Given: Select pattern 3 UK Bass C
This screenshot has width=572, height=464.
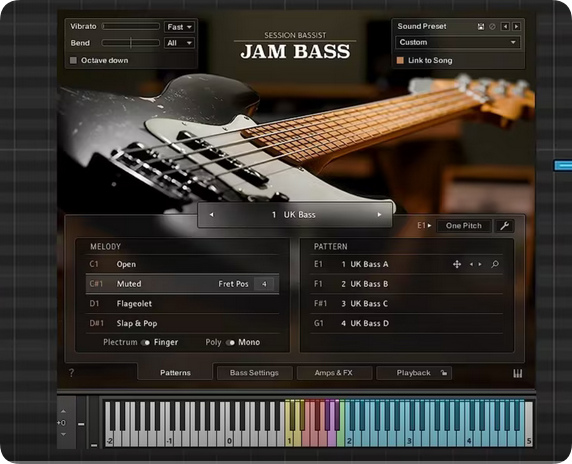Looking at the screenshot, I should [406, 303].
